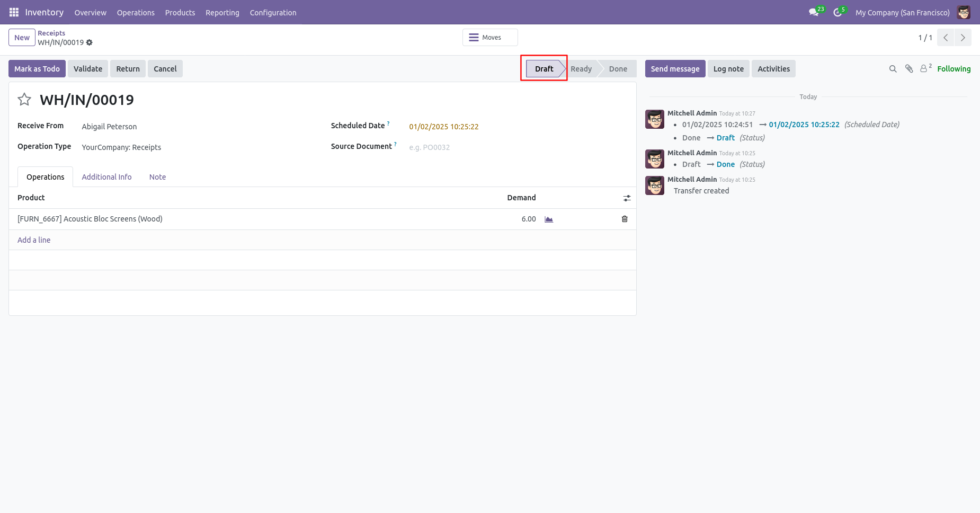Select the Operations tab in the form

(46, 177)
